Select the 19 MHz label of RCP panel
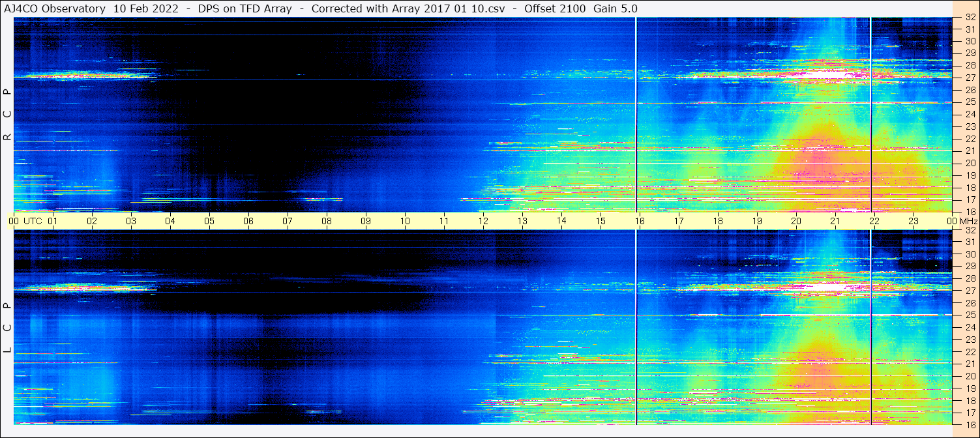The width and height of the screenshot is (980, 438). coord(970,175)
